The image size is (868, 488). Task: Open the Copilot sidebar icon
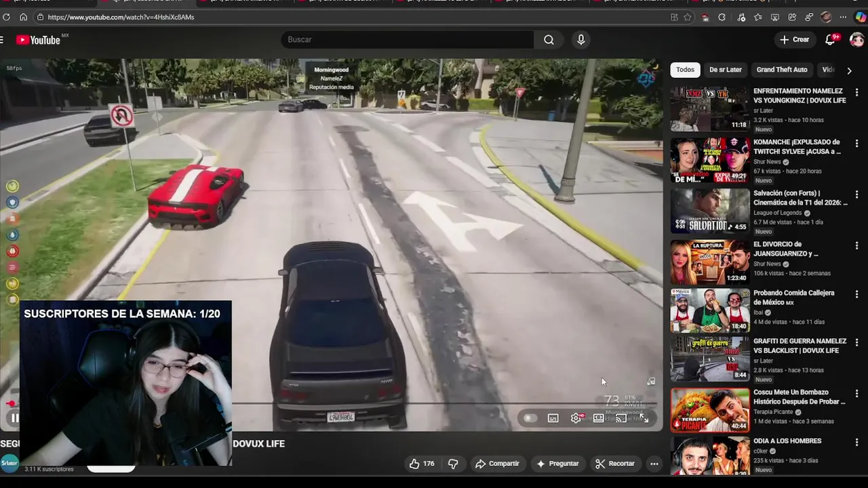coord(861,17)
